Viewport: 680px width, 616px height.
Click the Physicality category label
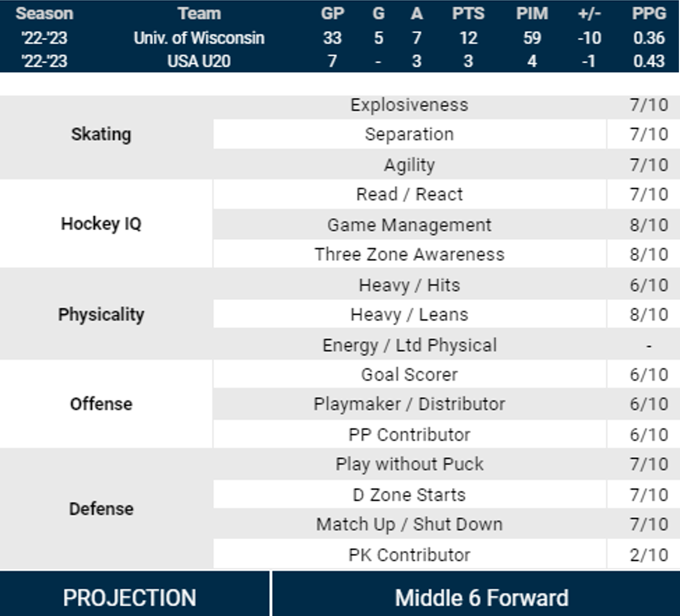[x=101, y=314]
